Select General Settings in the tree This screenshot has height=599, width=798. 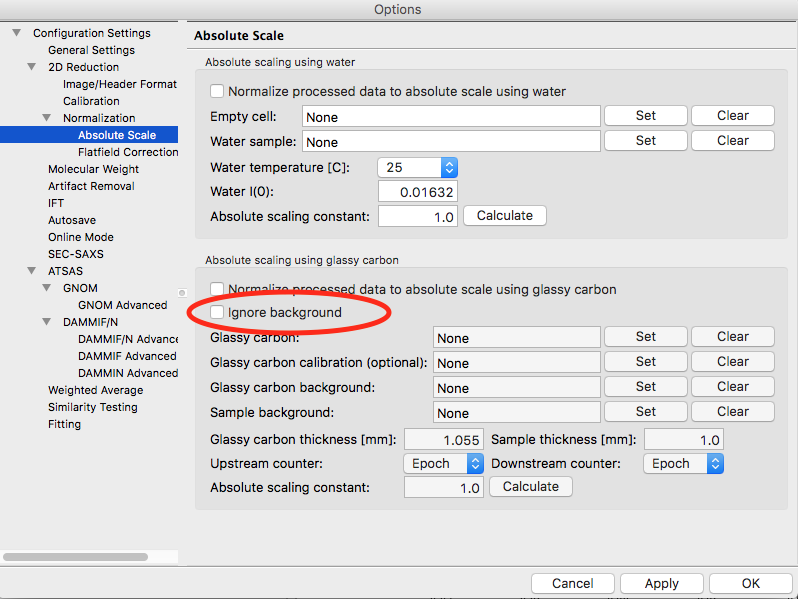coord(92,50)
